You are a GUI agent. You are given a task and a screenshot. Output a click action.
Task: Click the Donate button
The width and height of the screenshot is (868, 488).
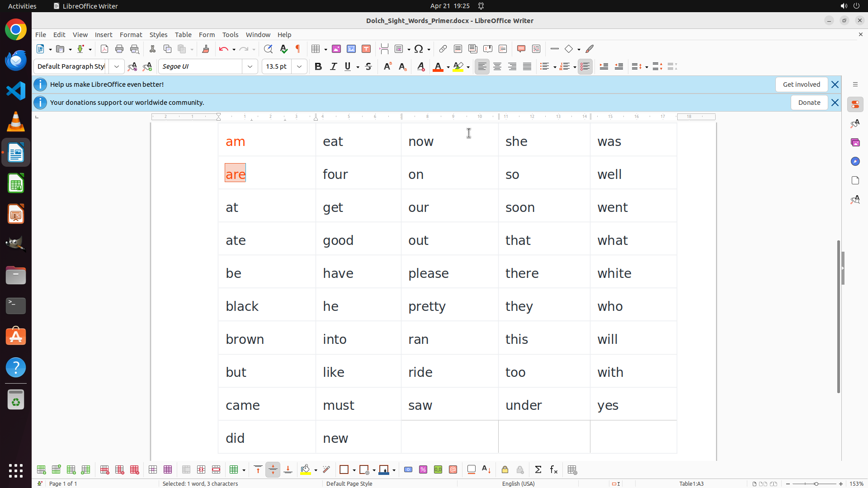(809, 103)
